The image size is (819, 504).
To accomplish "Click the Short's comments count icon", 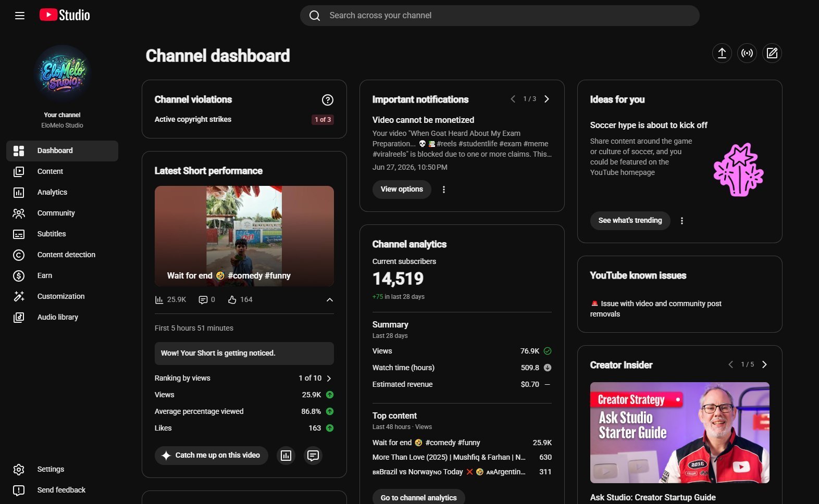I will click(x=203, y=299).
